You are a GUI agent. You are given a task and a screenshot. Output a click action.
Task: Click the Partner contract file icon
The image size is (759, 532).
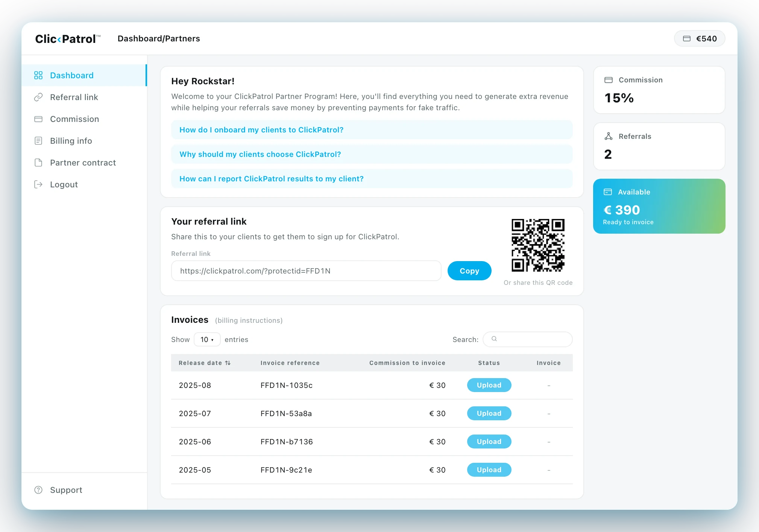point(38,163)
